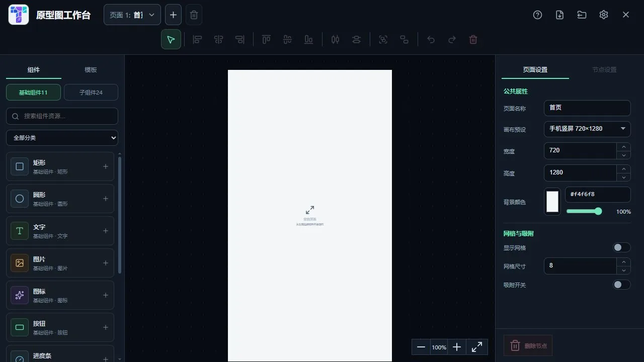Open the help question mark icon
The height and width of the screenshot is (362, 644).
(x=537, y=15)
